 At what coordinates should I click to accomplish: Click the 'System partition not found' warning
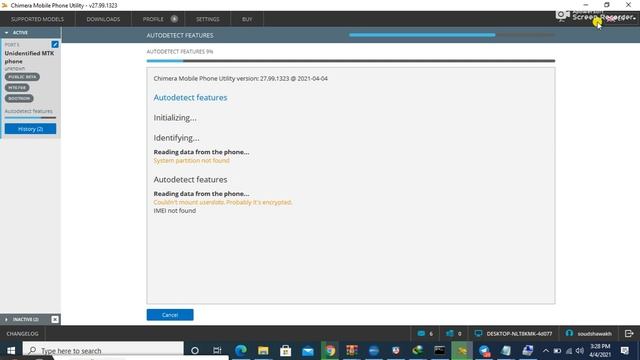pyautogui.click(x=191, y=160)
